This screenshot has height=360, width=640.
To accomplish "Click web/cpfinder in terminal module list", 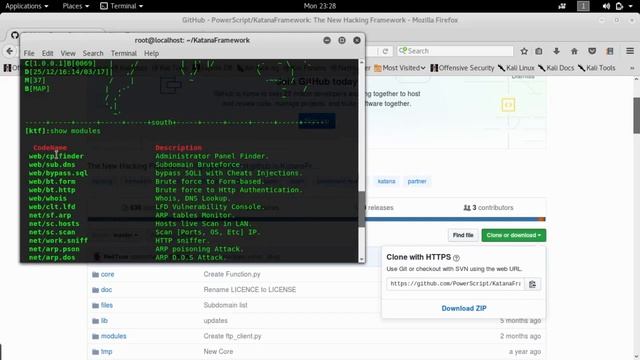I will (x=56, y=156).
